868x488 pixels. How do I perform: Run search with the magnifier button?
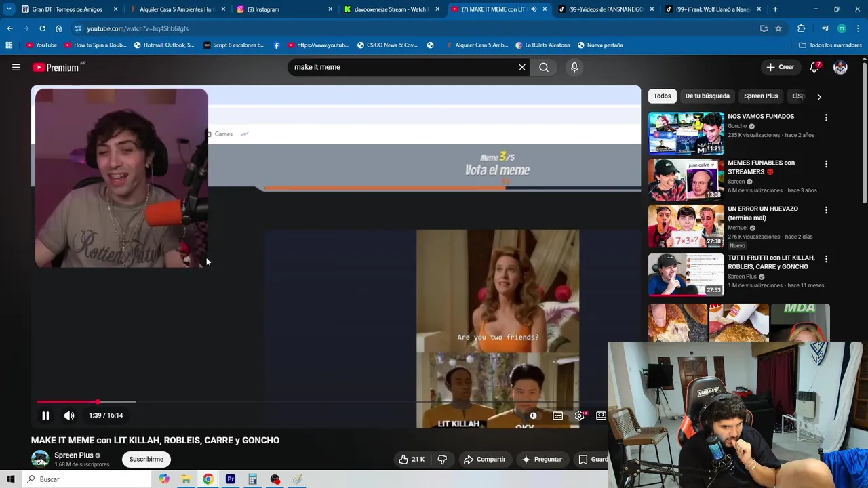point(544,67)
